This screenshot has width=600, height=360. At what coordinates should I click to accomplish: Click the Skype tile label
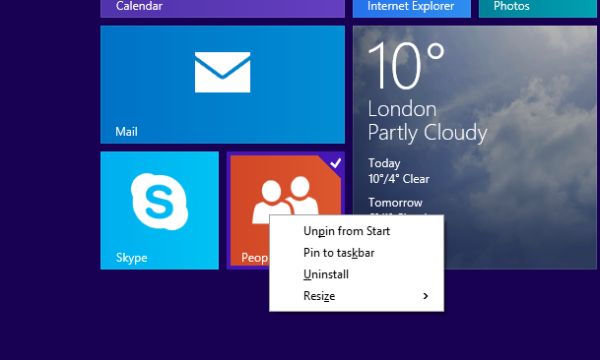tap(132, 258)
